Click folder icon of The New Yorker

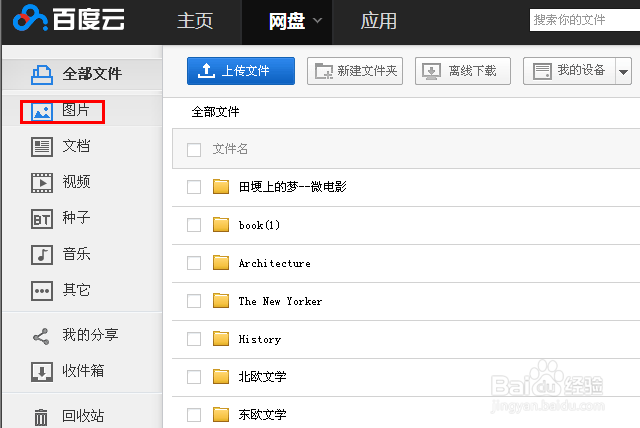pyautogui.click(x=221, y=301)
